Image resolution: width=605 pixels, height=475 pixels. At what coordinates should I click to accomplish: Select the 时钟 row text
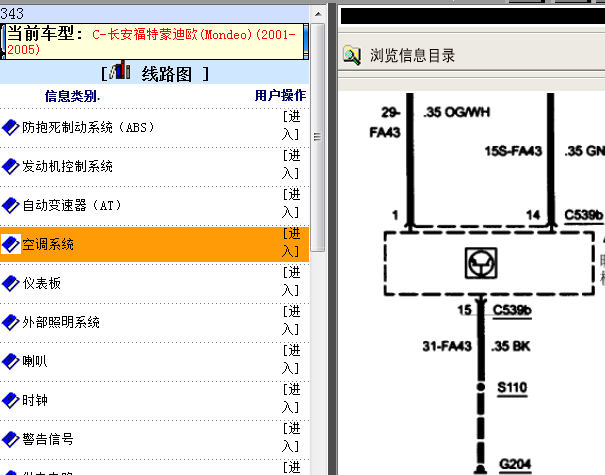point(35,400)
